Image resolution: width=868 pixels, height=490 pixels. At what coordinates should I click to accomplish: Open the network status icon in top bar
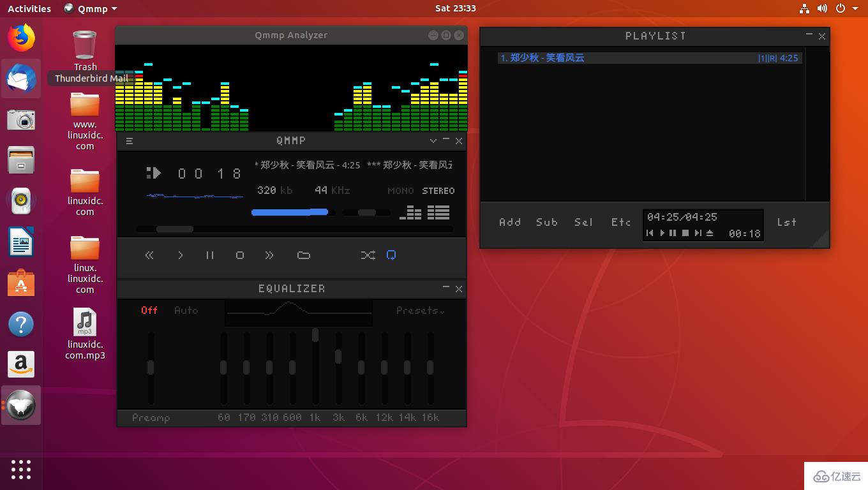804,8
